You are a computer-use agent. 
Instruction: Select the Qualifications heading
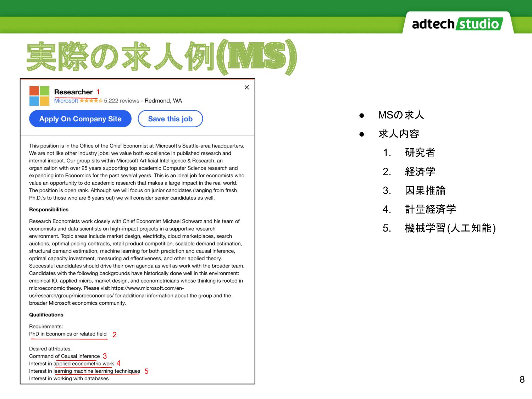tap(46, 315)
